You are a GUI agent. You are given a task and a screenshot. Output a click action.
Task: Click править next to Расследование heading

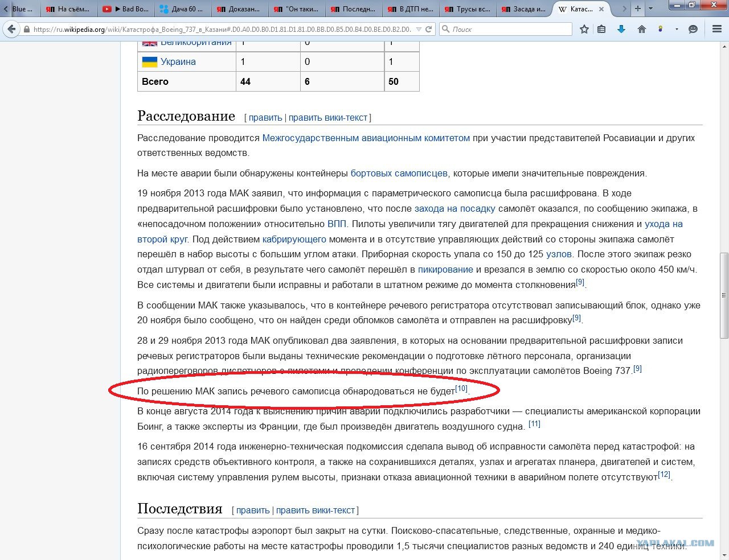tap(265, 117)
